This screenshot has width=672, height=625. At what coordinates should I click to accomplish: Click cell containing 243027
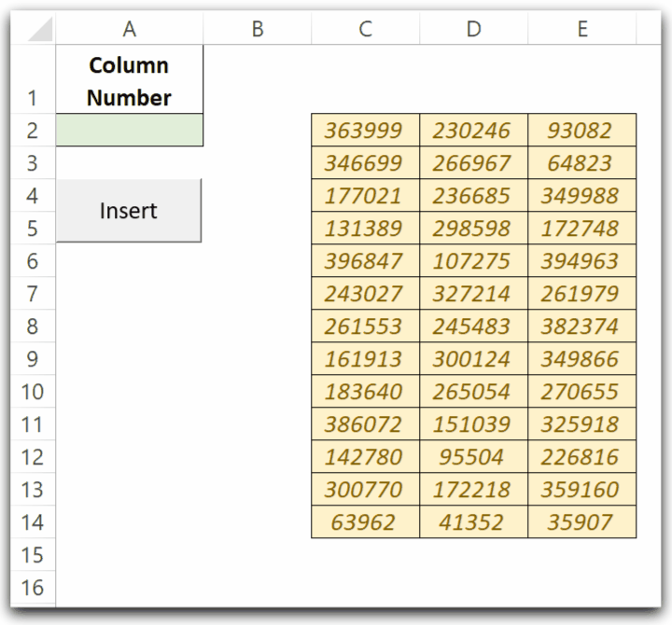coord(366,294)
